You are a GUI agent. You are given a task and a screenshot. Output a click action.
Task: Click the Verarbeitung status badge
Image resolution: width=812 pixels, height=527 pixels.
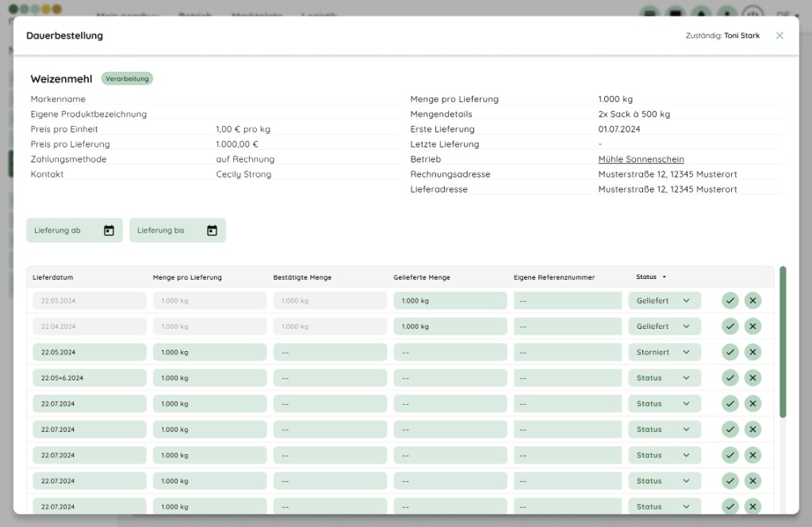pyautogui.click(x=127, y=78)
